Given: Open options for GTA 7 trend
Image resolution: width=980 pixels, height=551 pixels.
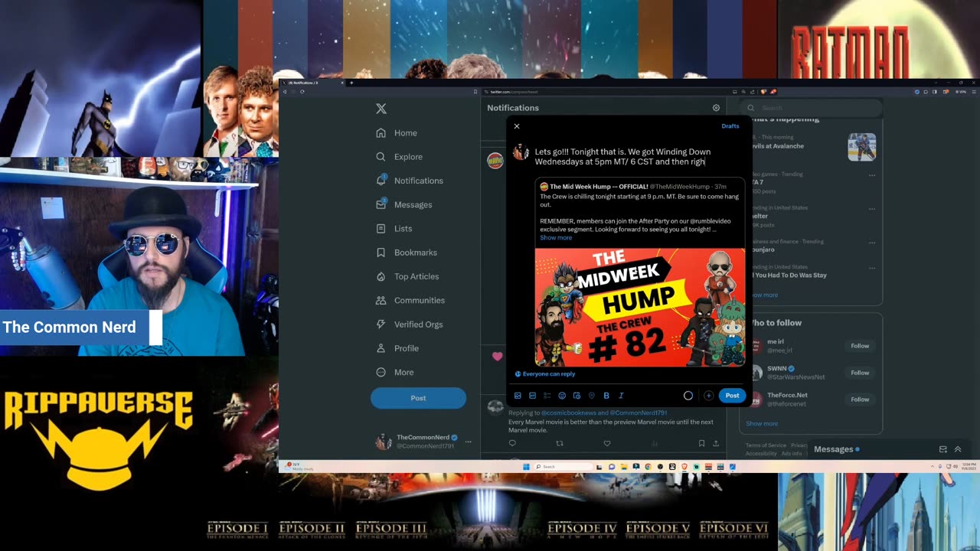Looking at the screenshot, I should [871, 175].
